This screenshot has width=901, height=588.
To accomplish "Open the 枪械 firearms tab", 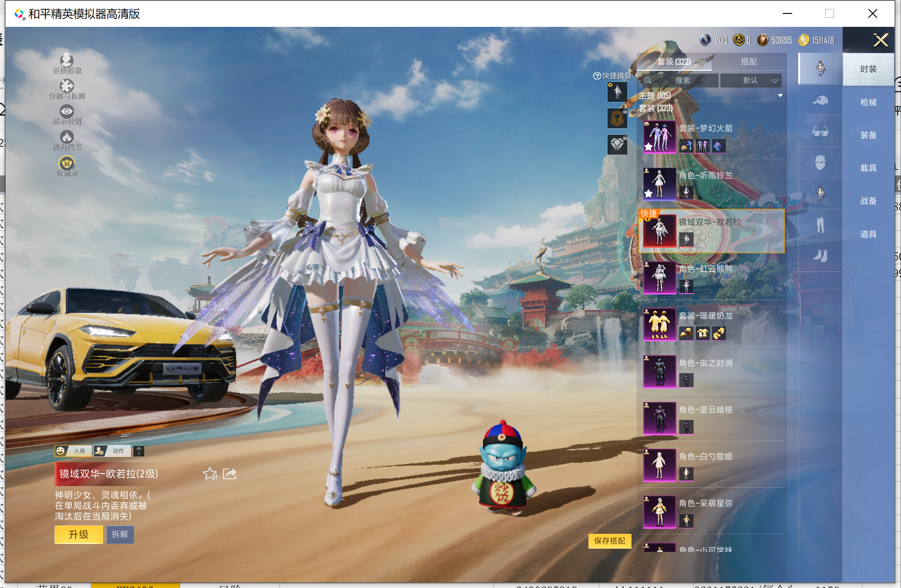I will 868,102.
